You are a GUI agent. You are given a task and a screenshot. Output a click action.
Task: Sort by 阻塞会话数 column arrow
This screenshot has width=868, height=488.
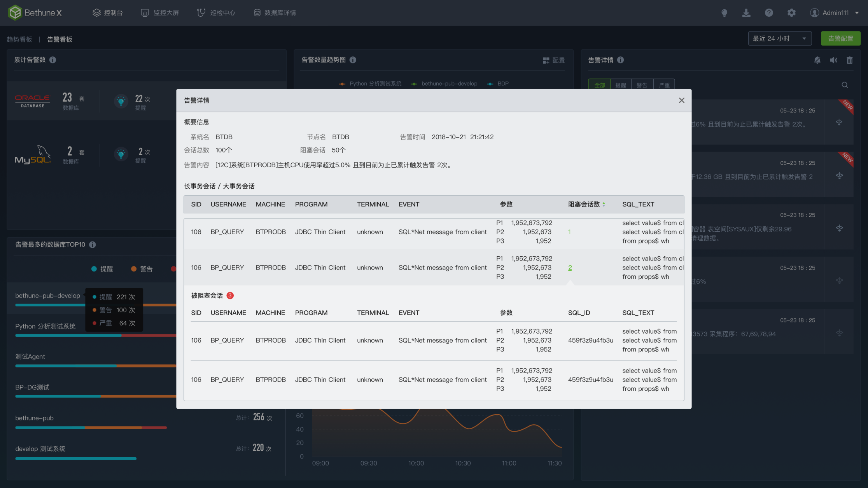[x=604, y=205]
